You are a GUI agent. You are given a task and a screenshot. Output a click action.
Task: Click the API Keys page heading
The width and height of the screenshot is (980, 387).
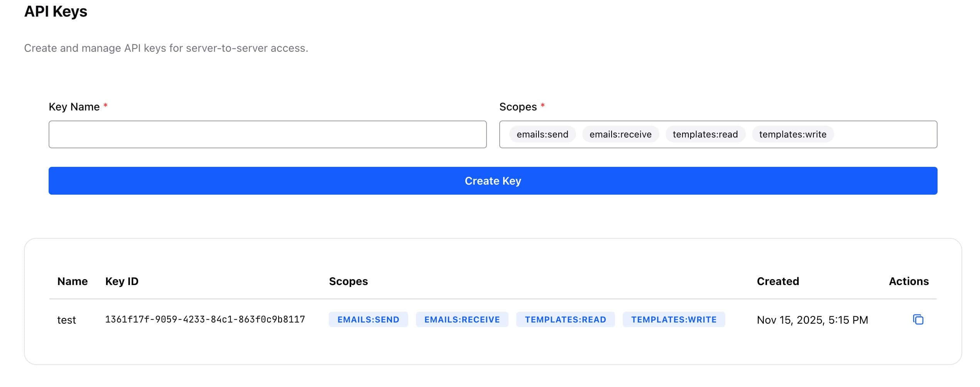(x=56, y=12)
